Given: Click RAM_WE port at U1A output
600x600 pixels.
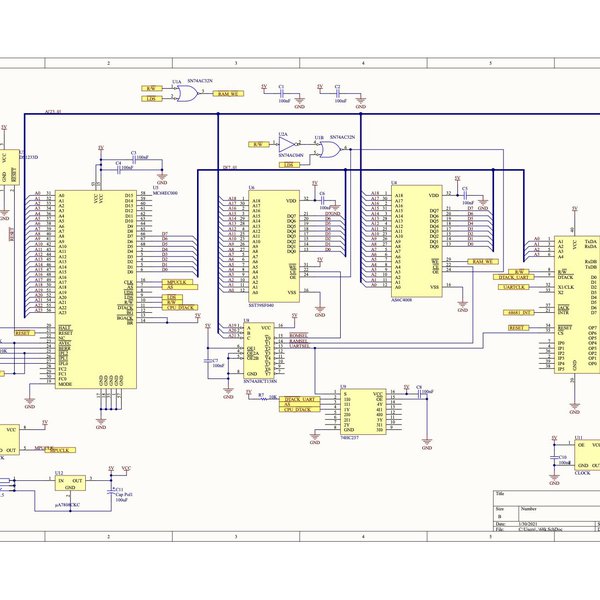Looking at the screenshot, I should click(x=228, y=93).
